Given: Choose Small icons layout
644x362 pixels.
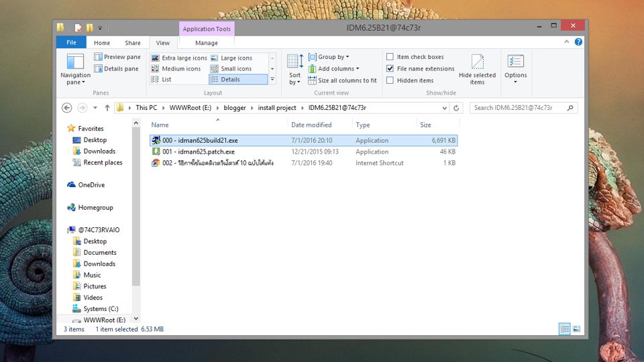Looking at the screenshot, I should click(231, 68).
